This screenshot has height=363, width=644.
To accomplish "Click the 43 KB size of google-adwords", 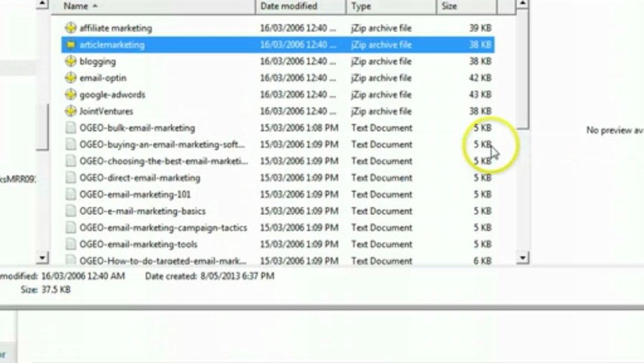I will tap(480, 95).
